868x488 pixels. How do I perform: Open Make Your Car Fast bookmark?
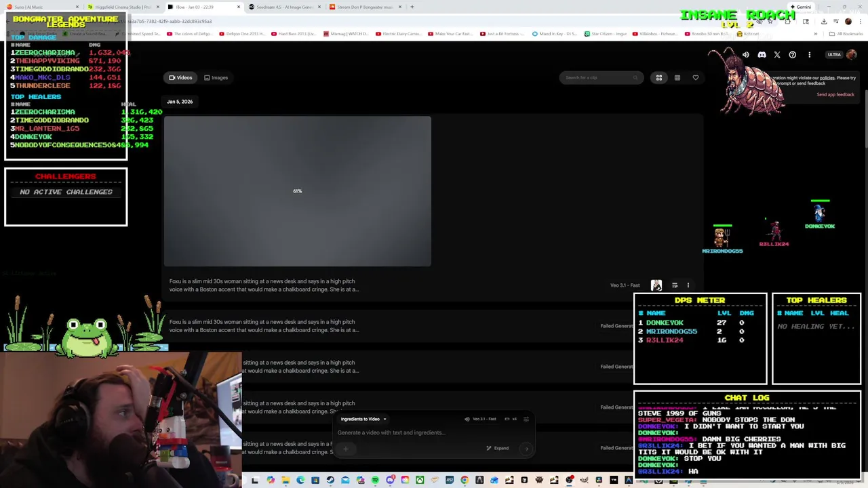pos(451,34)
